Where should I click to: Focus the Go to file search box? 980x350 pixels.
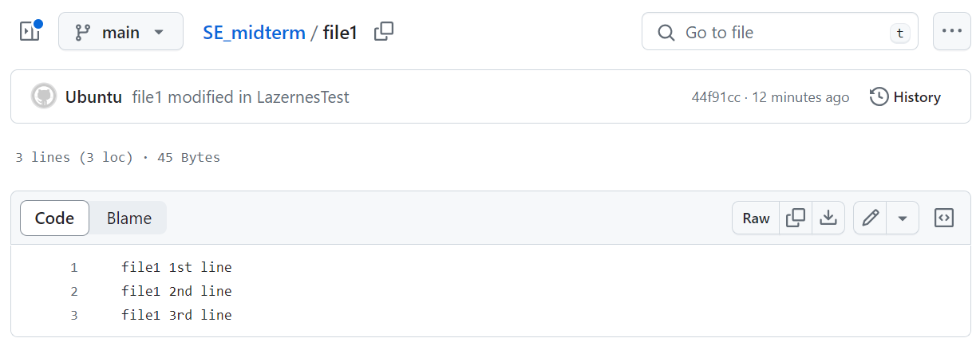tap(780, 32)
